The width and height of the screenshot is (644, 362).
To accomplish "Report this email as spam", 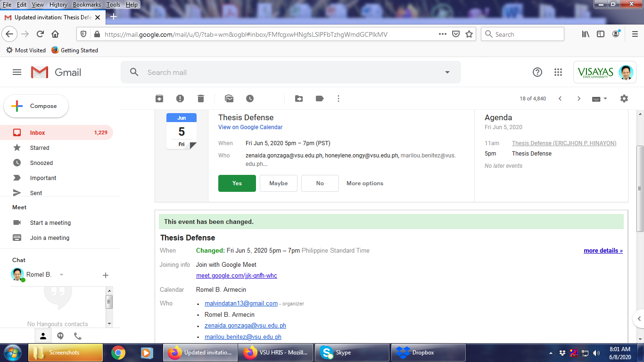I will [180, 99].
